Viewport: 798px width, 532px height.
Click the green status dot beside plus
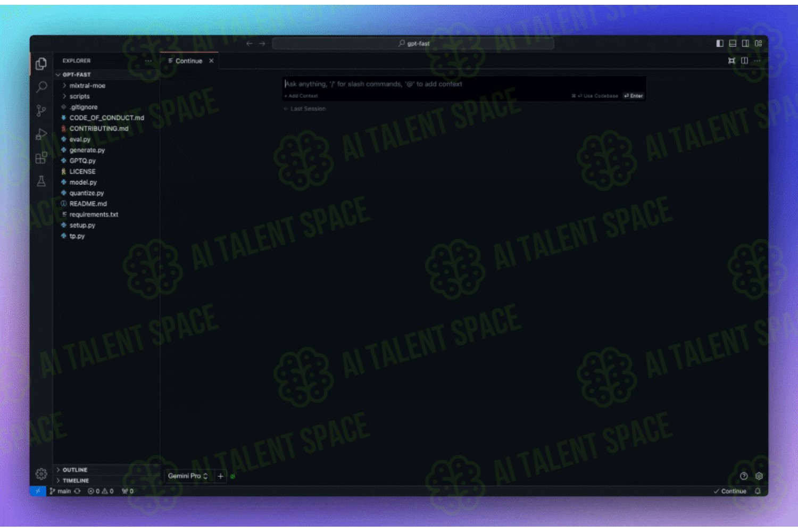coord(232,476)
